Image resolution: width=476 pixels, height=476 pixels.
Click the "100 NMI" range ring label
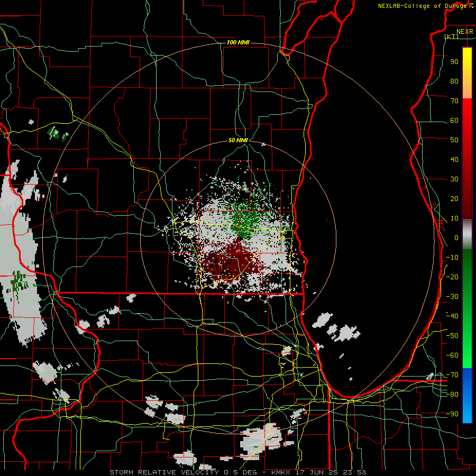click(x=238, y=42)
